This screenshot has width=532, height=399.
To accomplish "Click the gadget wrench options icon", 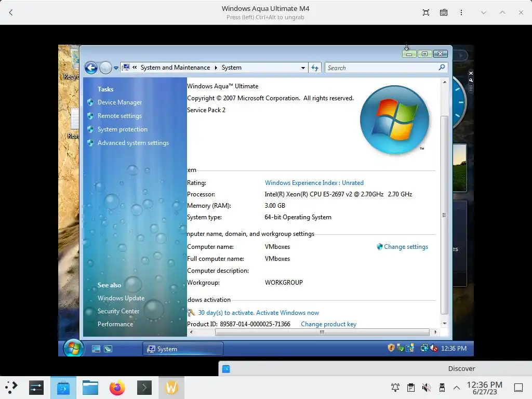I will (x=471, y=81).
